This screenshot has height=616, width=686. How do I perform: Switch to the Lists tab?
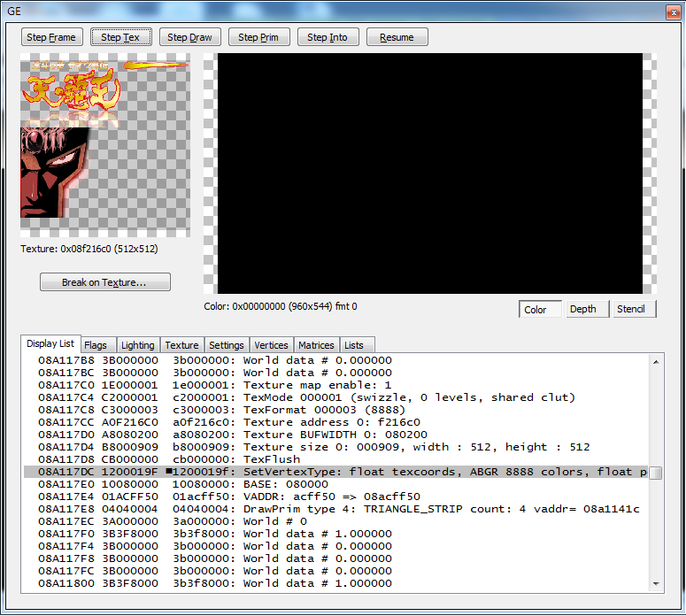click(x=354, y=345)
